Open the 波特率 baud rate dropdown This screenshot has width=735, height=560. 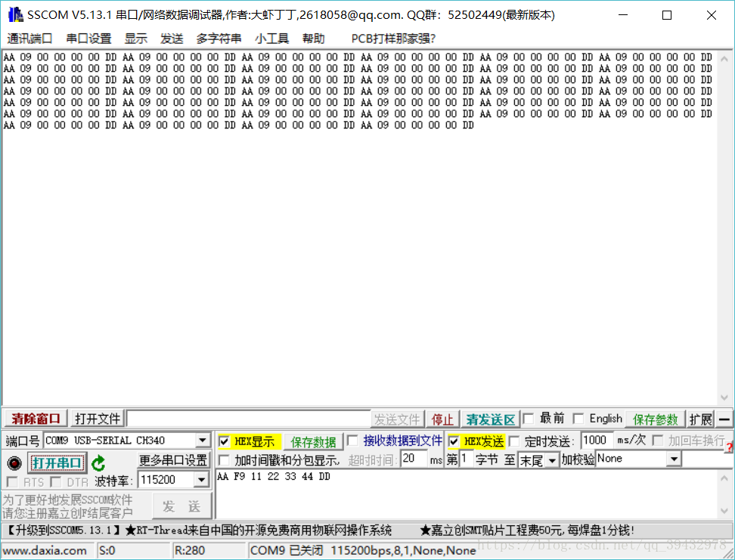202,478
